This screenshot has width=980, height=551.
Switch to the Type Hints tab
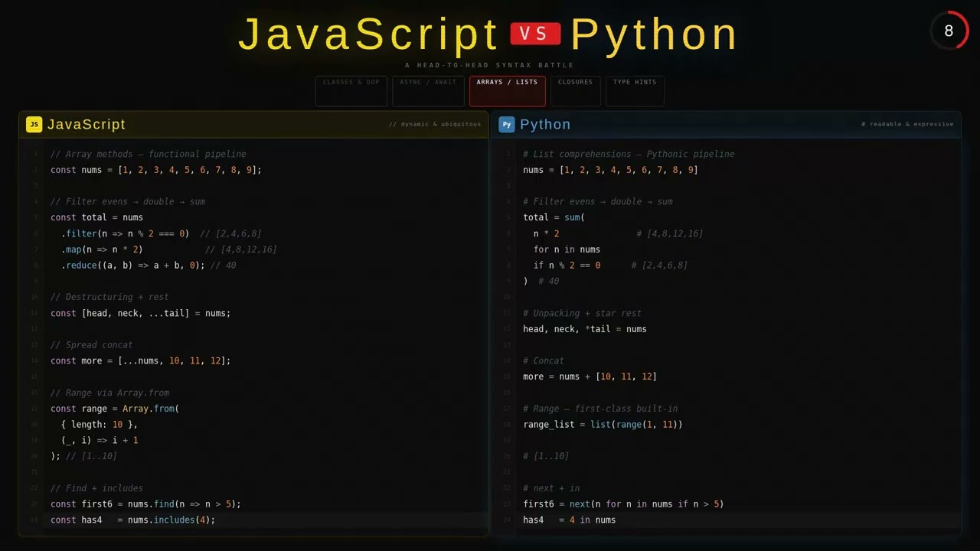[x=635, y=91]
